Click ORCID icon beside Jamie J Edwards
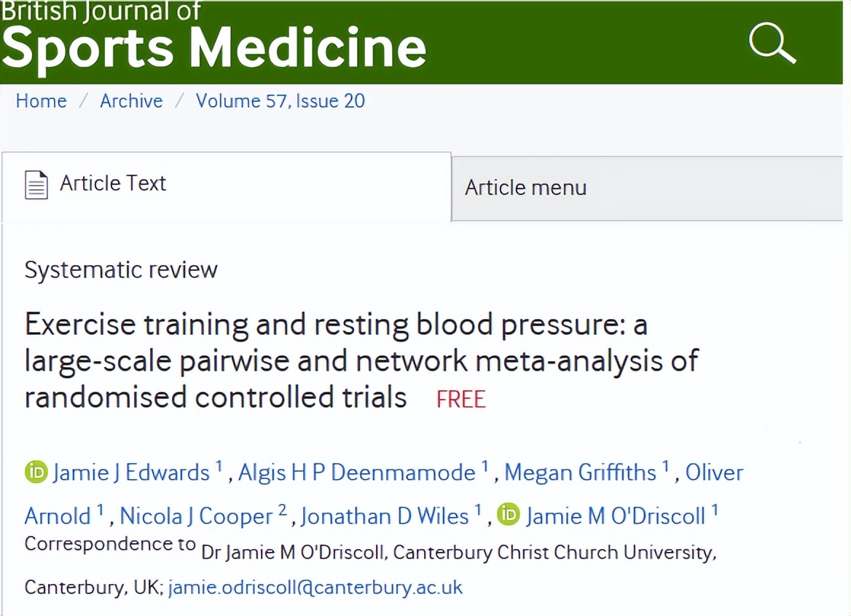851x616 pixels. [36, 472]
